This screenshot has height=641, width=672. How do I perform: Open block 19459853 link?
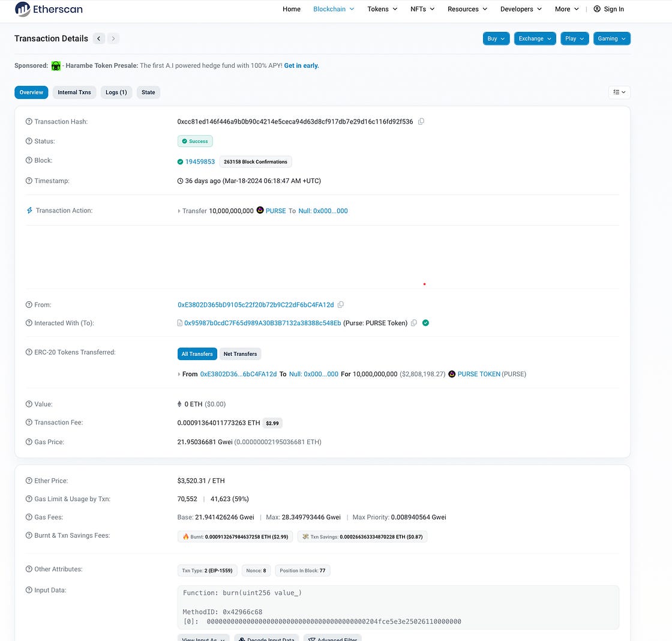coord(200,161)
